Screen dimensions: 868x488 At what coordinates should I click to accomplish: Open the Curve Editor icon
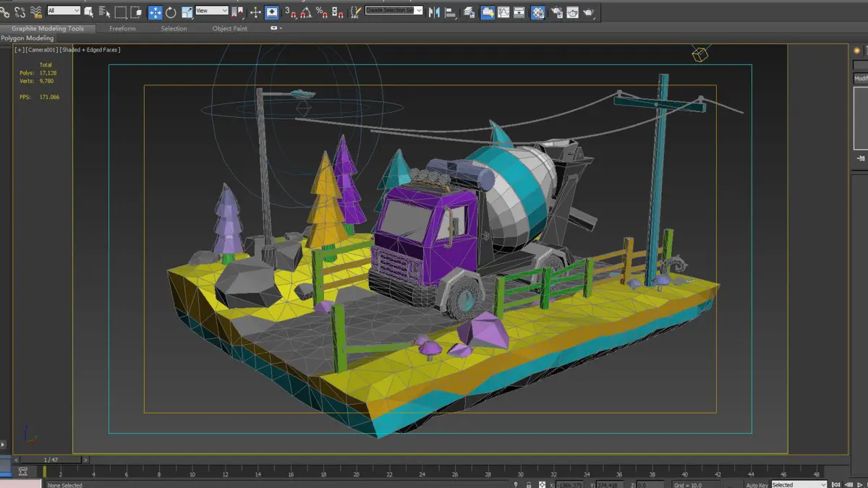tap(503, 12)
